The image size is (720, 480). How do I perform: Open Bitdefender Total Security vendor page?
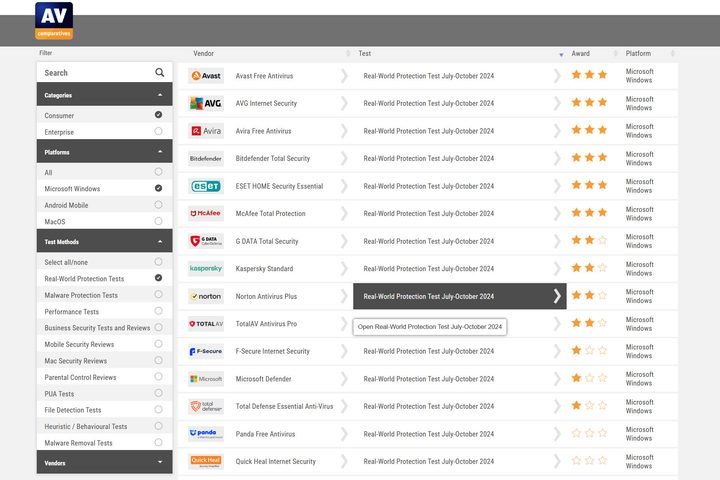(x=273, y=158)
